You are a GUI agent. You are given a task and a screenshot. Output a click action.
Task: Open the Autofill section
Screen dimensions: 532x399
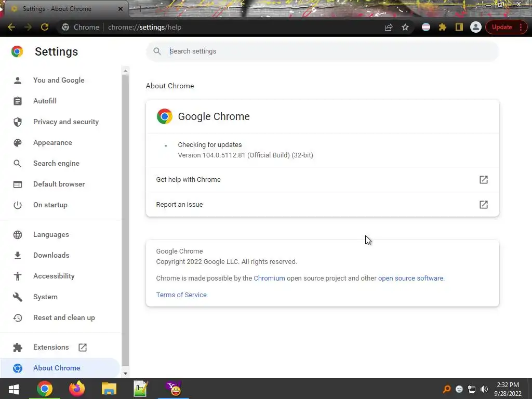tap(45, 101)
